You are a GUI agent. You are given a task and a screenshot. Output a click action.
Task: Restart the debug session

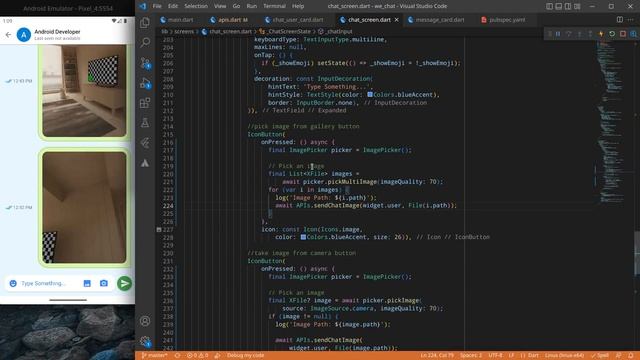(612, 34)
